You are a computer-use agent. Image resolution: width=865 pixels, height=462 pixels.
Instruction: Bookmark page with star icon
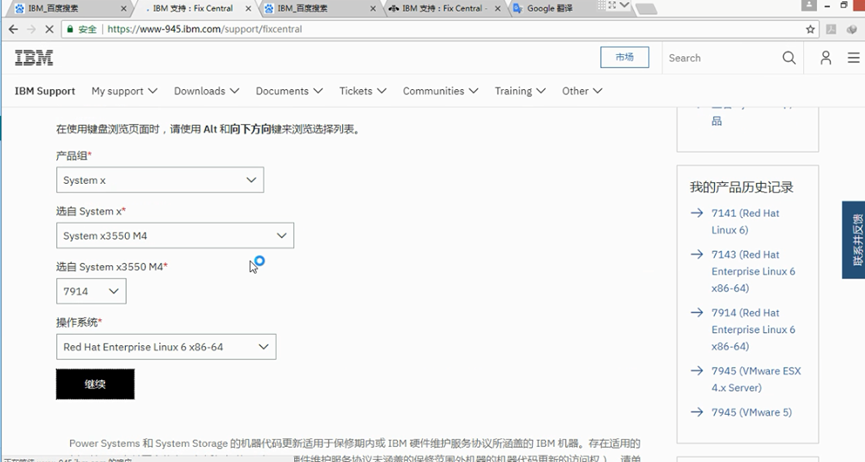(810, 29)
